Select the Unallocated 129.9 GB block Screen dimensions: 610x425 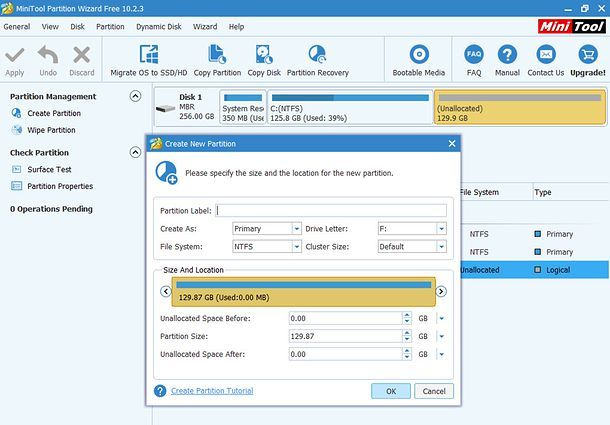(x=520, y=107)
